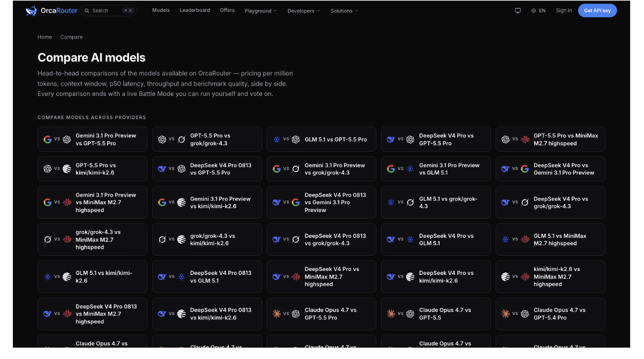Click DeepSeek whale icon in DeepSeek V4 Pro vs GPT-5.5 Pro card
Image resolution: width=644 pixels, height=359 pixels.
[x=391, y=139]
